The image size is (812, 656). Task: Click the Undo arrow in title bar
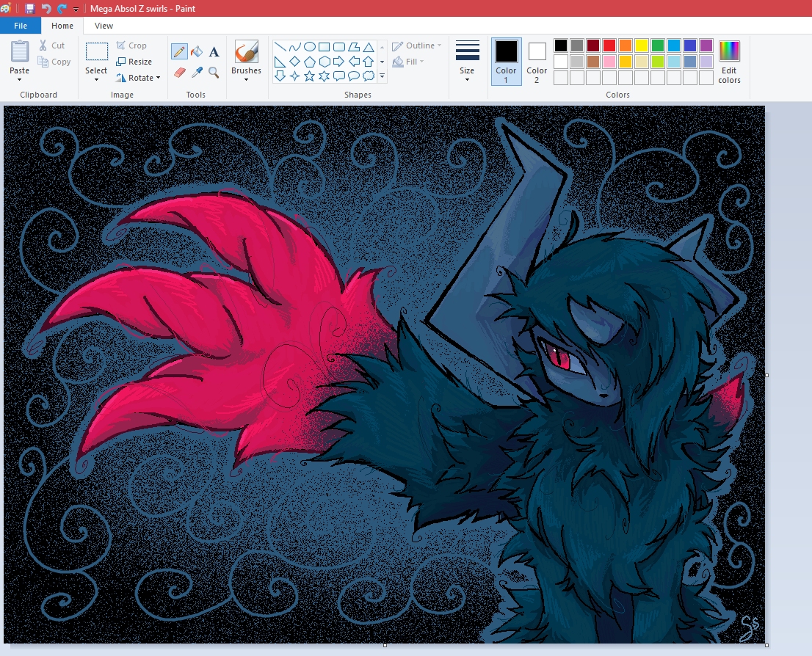pyautogui.click(x=46, y=9)
